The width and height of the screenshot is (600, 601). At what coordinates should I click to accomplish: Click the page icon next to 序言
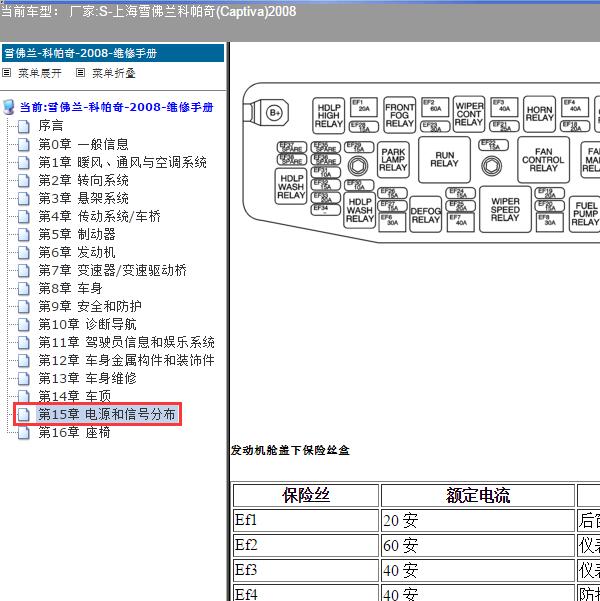point(23,126)
